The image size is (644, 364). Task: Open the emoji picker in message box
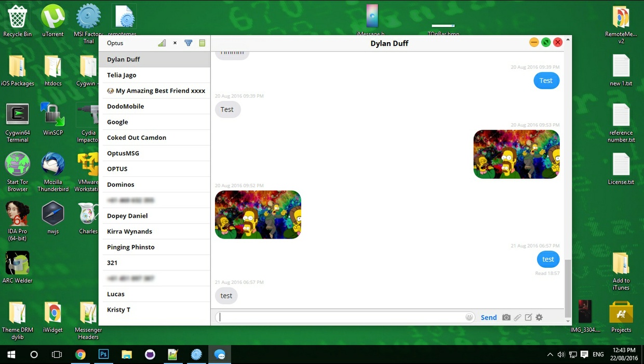[469, 317]
